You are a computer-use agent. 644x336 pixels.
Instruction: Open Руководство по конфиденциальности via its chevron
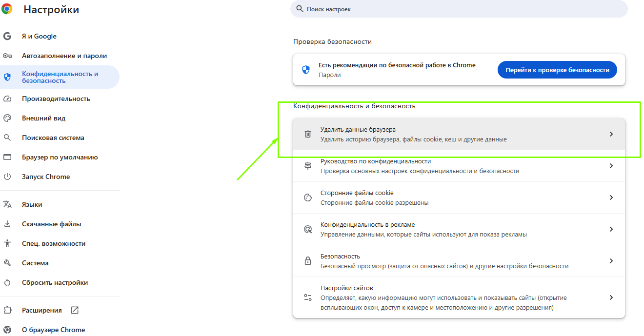pos(611,166)
